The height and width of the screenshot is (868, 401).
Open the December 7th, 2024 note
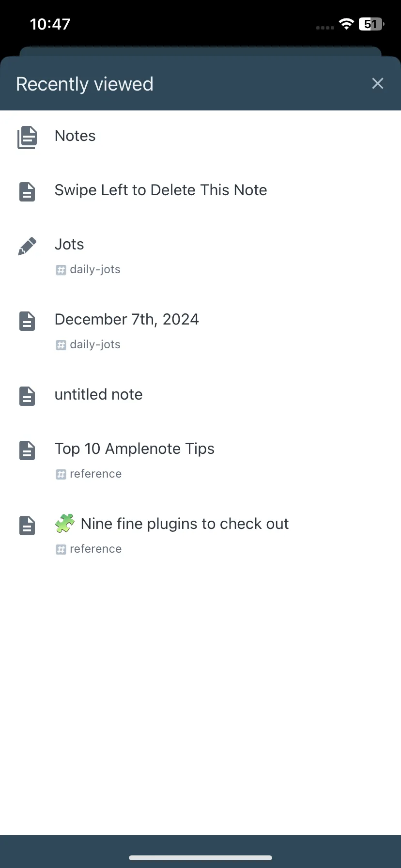coord(200,331)
